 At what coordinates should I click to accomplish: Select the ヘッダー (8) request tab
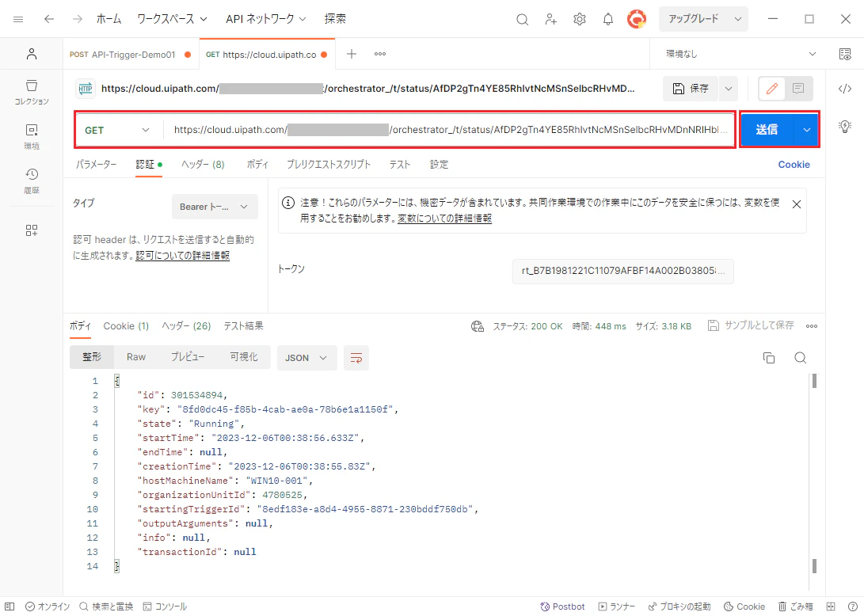click(203, 165)
